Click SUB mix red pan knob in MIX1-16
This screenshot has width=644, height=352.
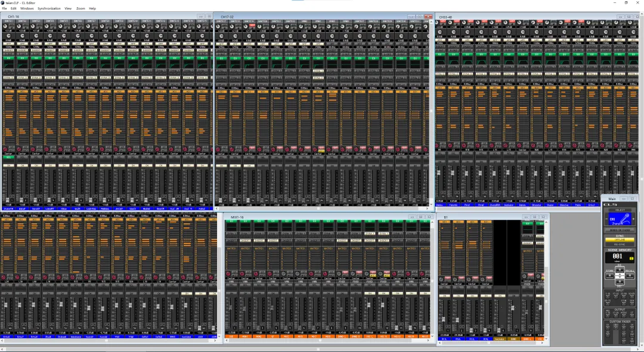[x=228, y=273]
